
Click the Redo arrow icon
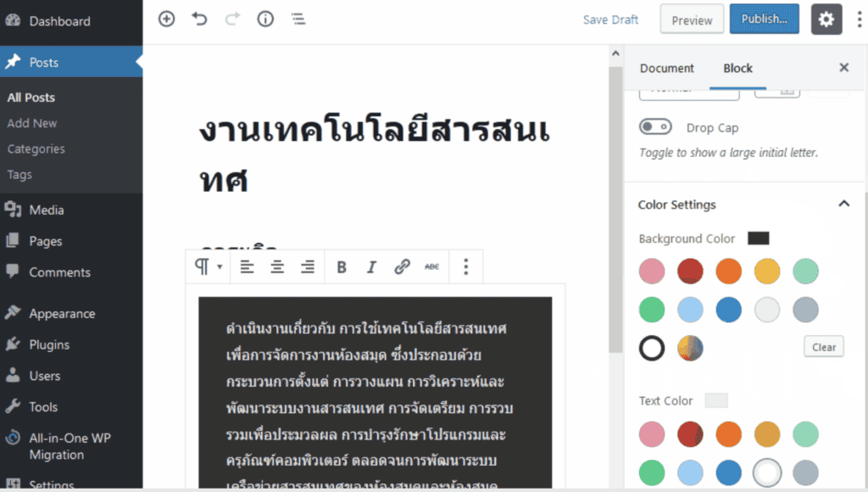232,19
